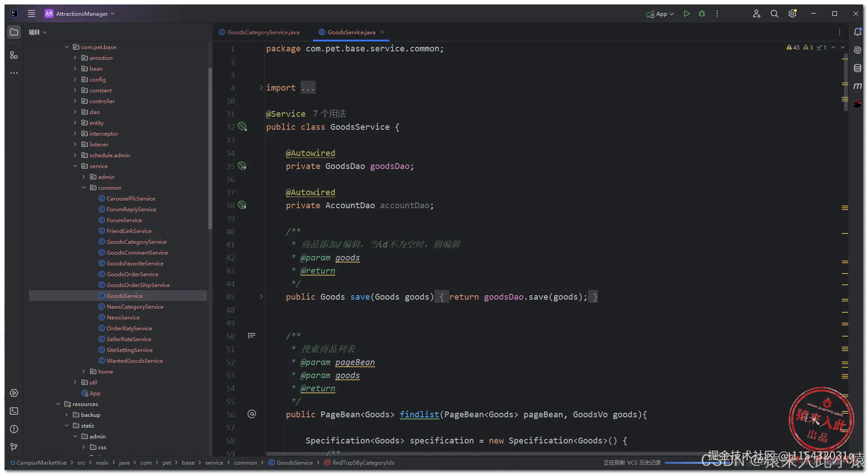Collapse the service package

coord(75,166)
